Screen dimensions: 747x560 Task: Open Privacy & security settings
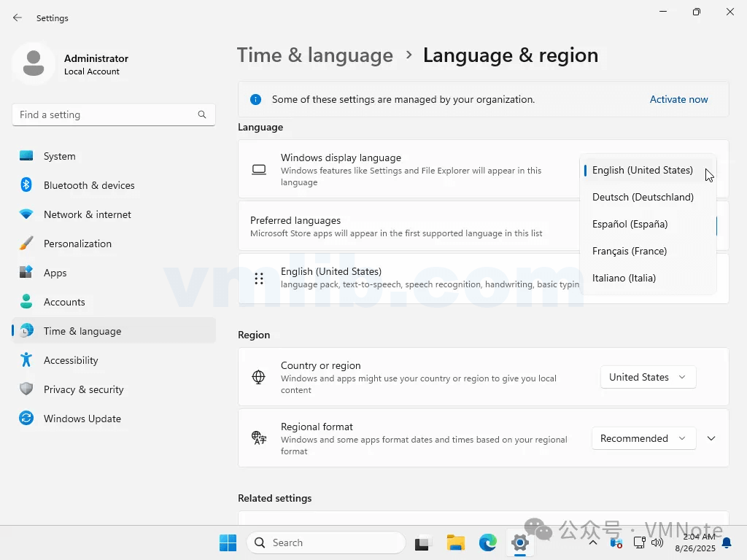pos(83,389)
